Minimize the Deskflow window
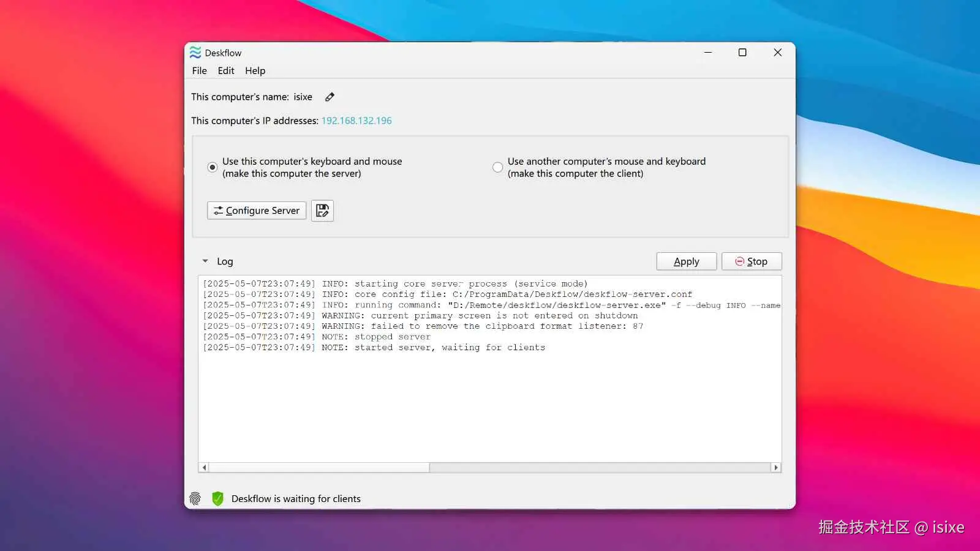 coord(708,53)
